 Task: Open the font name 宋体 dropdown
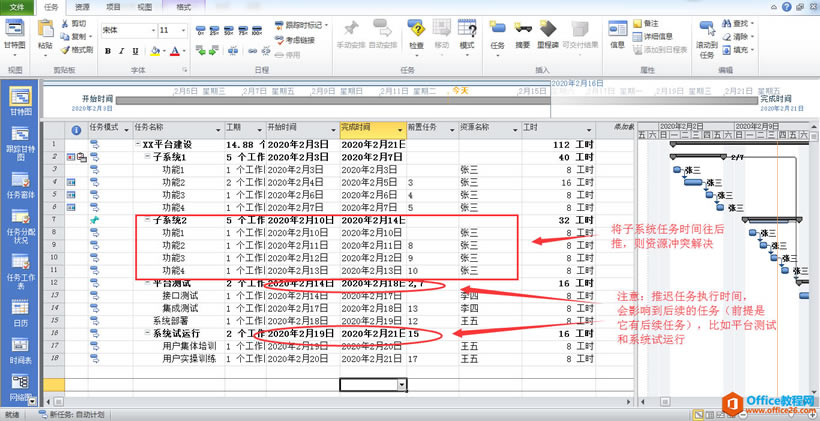151,30
